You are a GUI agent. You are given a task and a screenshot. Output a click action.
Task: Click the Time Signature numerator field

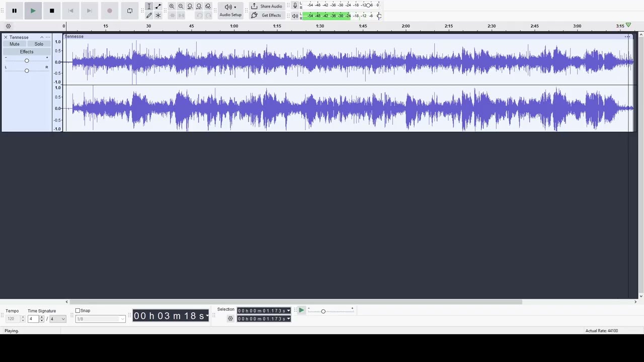(33, 319)
